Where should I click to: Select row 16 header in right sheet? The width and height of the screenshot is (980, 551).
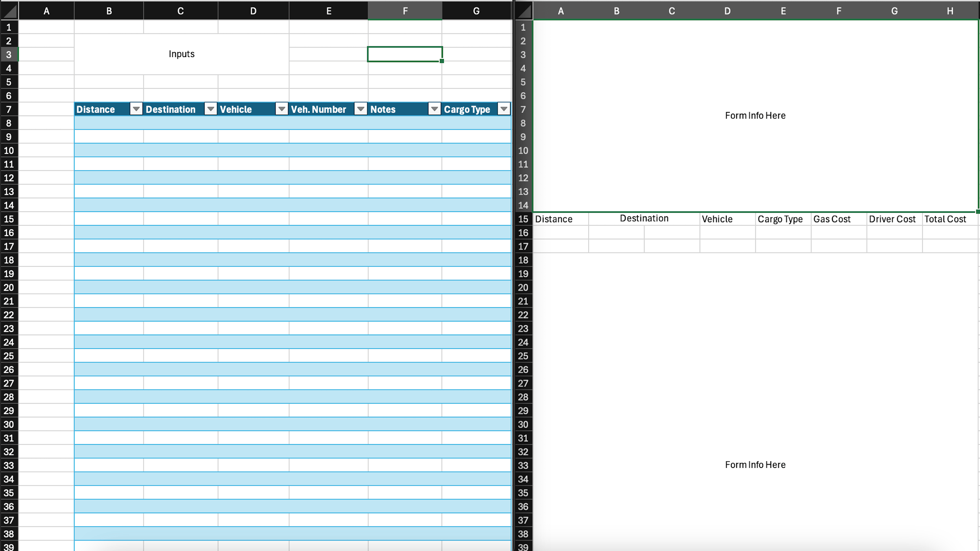click(x=523, y=232)
